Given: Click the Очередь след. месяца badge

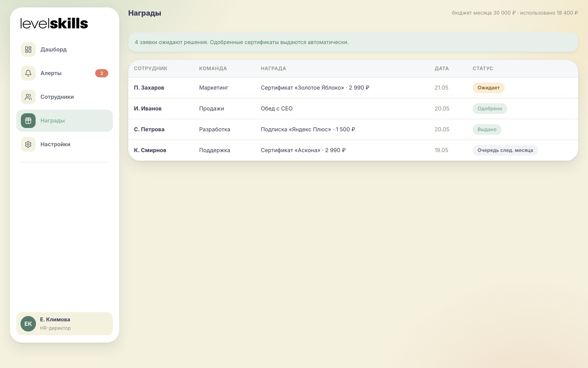Looking at the screenshot, I should tap(505, 150).
